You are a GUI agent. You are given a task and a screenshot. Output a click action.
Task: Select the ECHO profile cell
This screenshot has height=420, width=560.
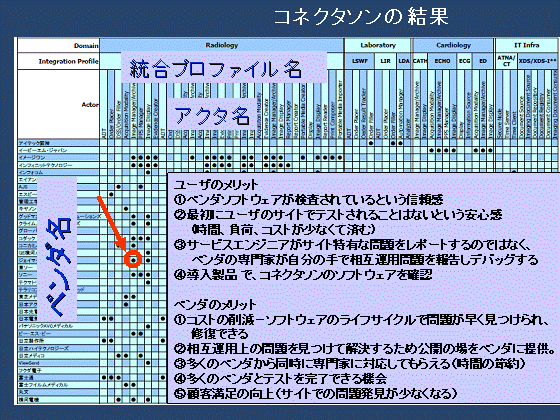point(442,61)
